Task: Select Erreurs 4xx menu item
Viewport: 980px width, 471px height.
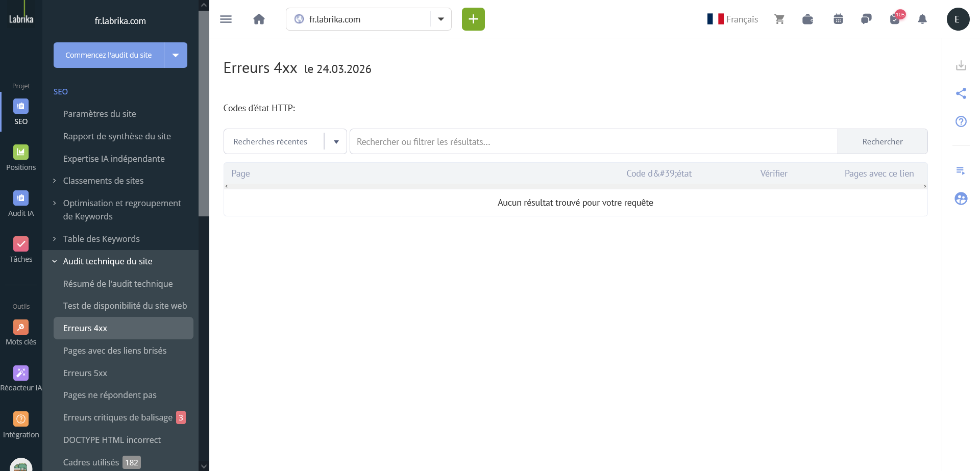Action: [x=124, y=328]
